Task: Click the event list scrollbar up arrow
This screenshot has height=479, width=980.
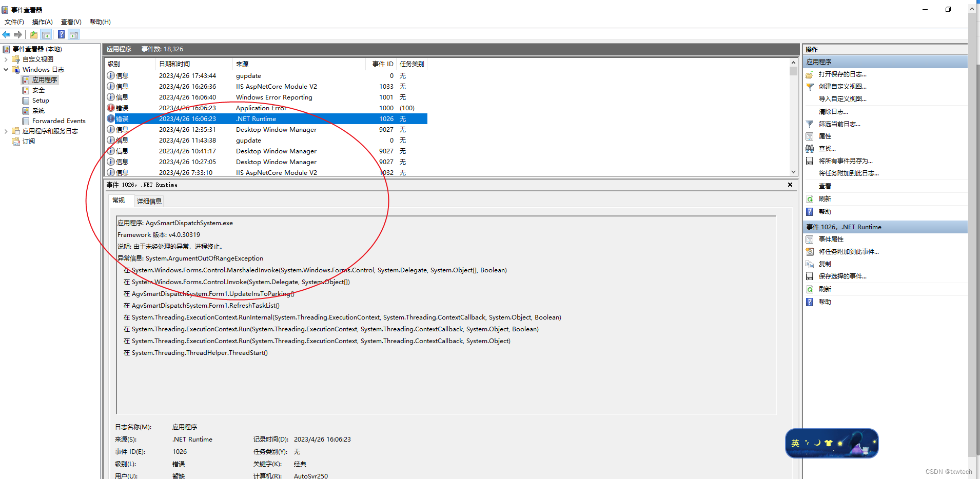Action: 793,63
